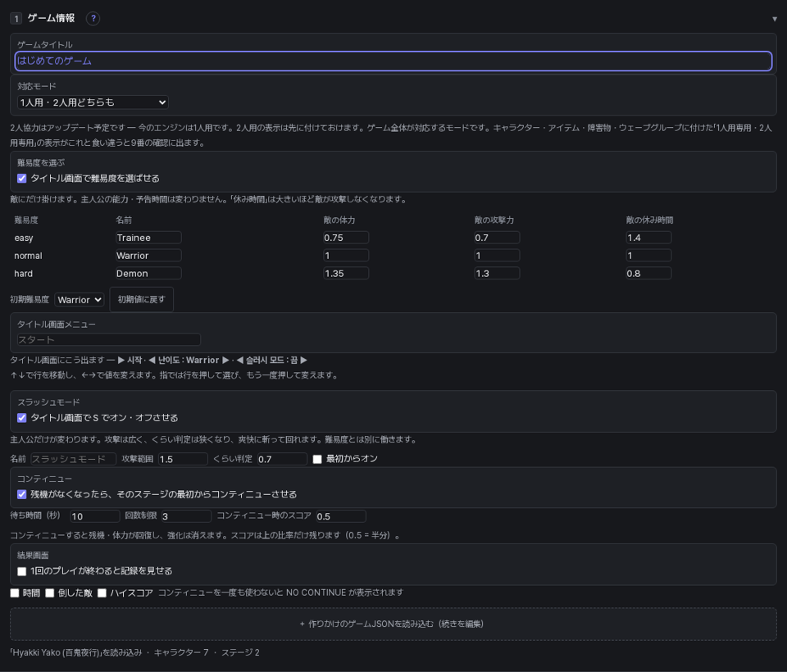Screen dimensions: 787x672
Task: Click the hard difficulty row label
Action: tap(23, 274)
